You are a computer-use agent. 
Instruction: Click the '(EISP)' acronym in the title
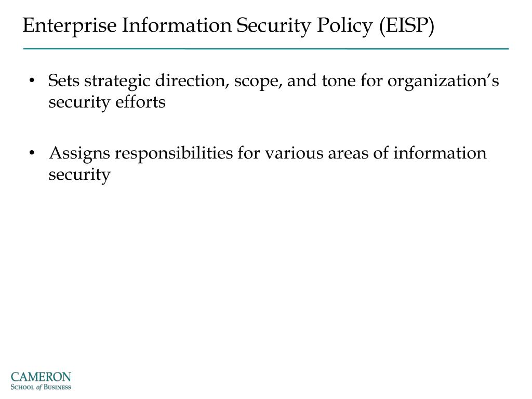pos(406,26)
